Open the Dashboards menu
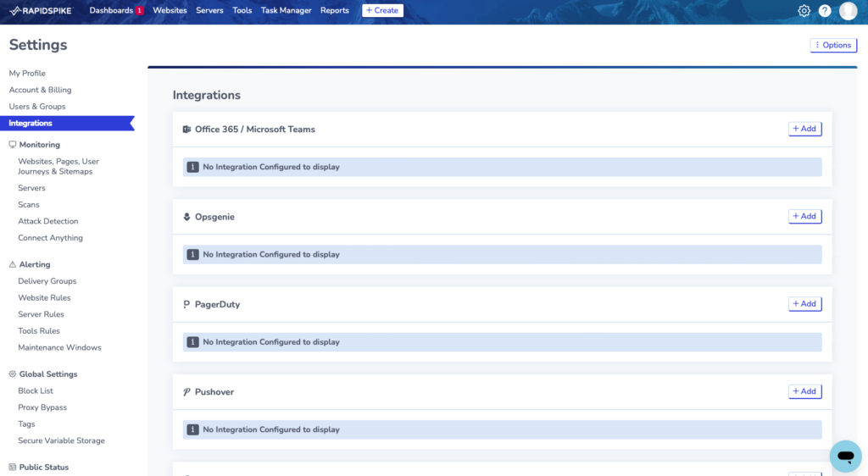Screen dimensions: 868x476 111,10
